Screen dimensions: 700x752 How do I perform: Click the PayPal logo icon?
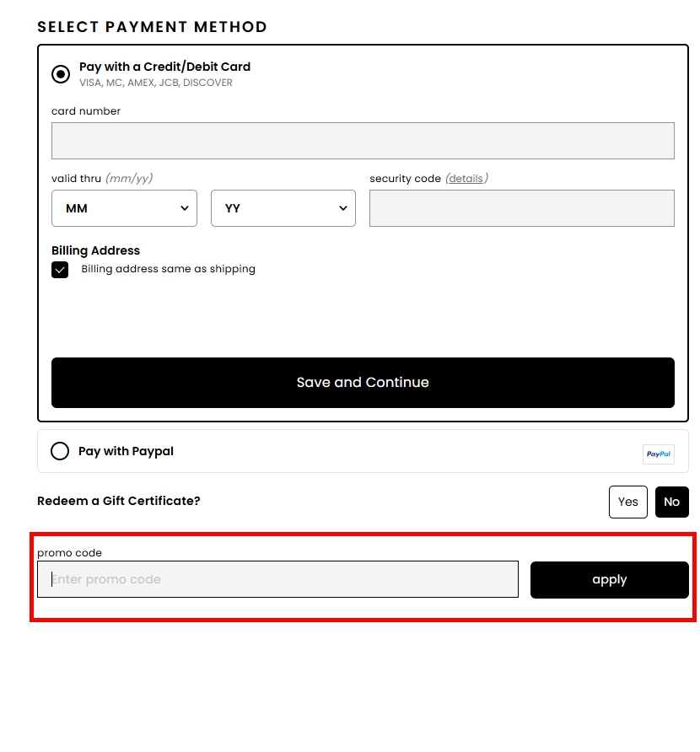pyautogui.click(x=658, y=454)
